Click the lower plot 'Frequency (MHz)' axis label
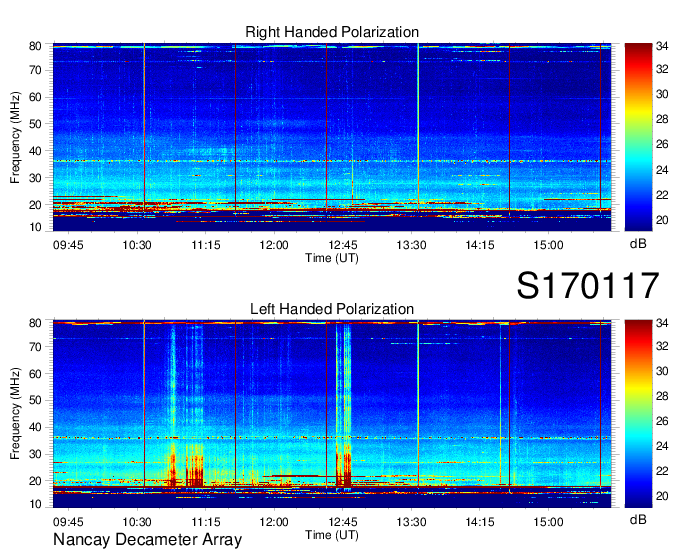680x552 pixels. (15, 414)
